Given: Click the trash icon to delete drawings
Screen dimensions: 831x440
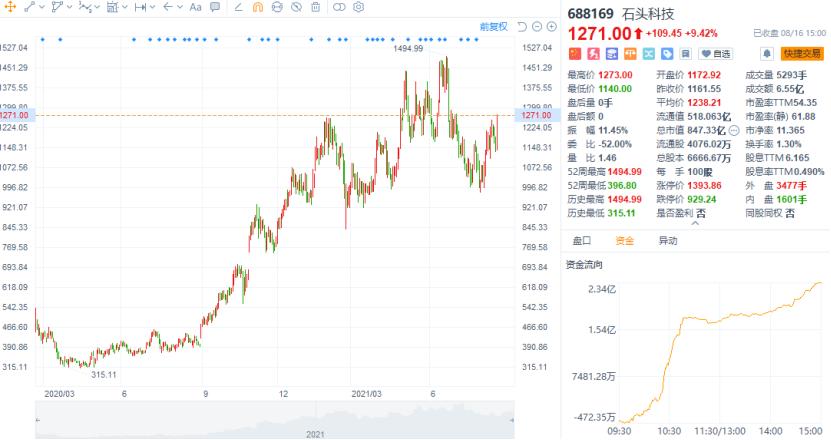Looking at the screenshot, I should click(x=315, y=7).
